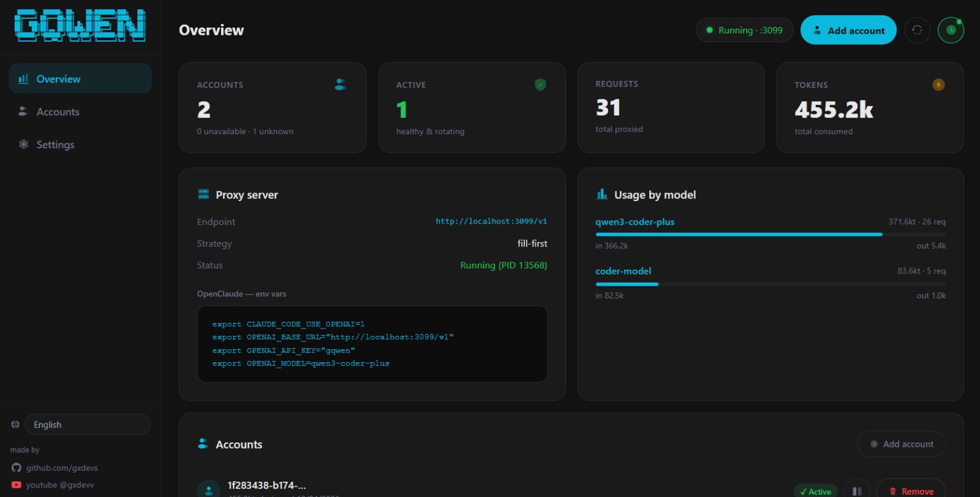Click 83.6kt · 5 req usage text
980x497 pixels.
[x=921, y=271]
